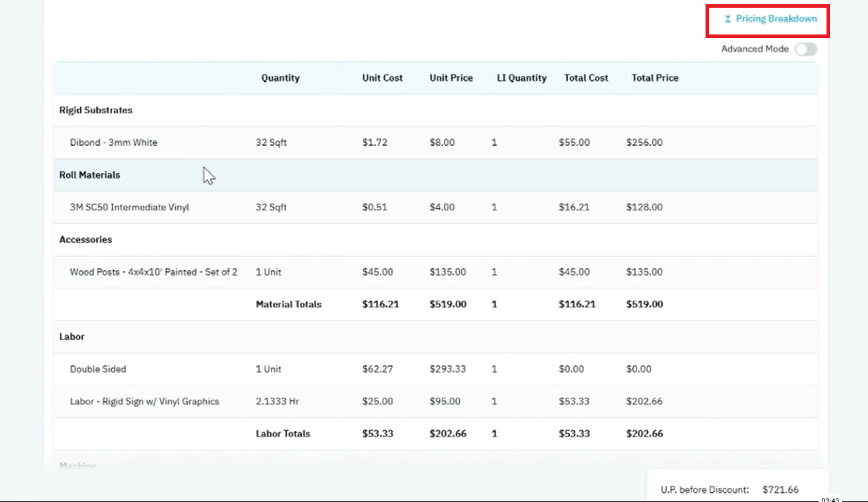The height and width of the screenshot is (502, 868).
Task: Toggle the Advanced Mode switch
Action: click(x=806, y=49)
